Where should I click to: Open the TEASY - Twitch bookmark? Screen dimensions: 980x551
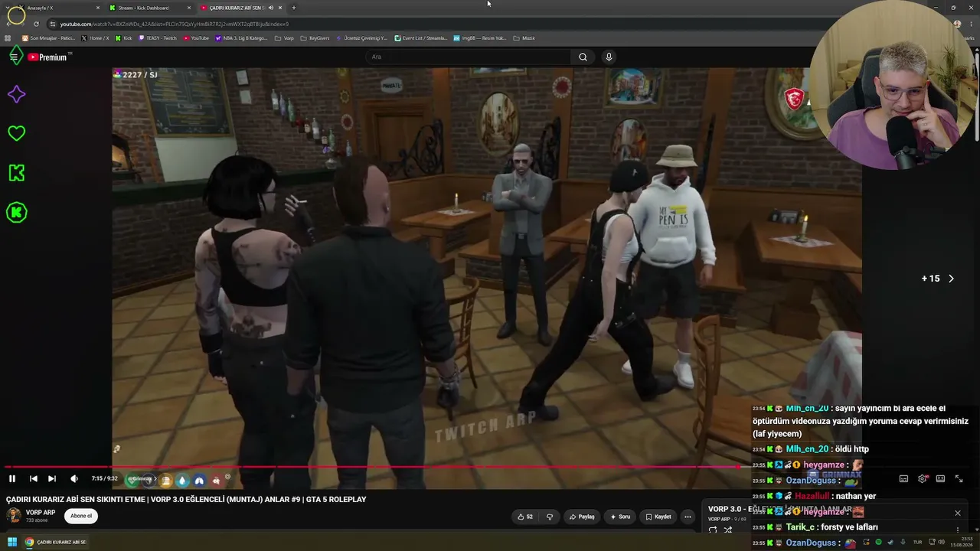[x=158, y=38]
